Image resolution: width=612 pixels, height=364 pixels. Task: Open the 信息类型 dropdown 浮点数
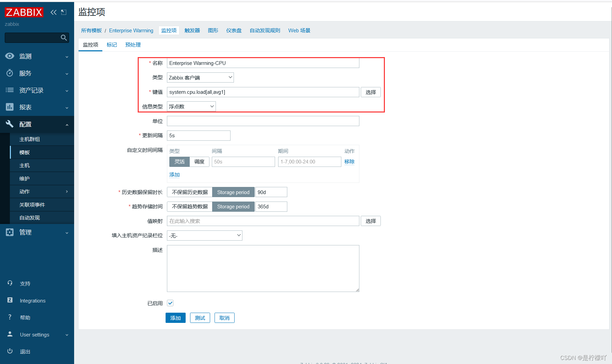tap(191, 106)
